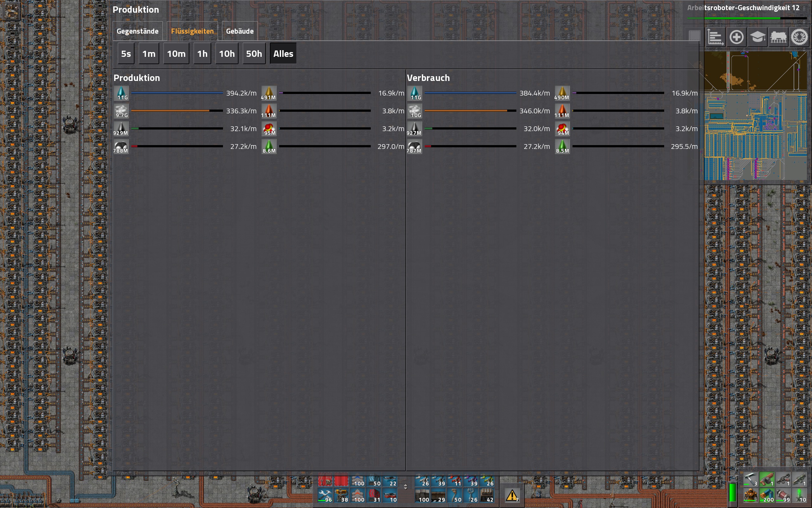
Task: Select the steel chest quickbar slot 42
Action: coord(487,496)
